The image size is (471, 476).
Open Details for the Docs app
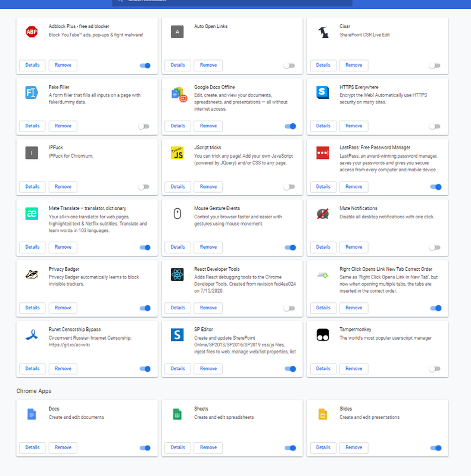pyautogui.click(x=32, y=447)
